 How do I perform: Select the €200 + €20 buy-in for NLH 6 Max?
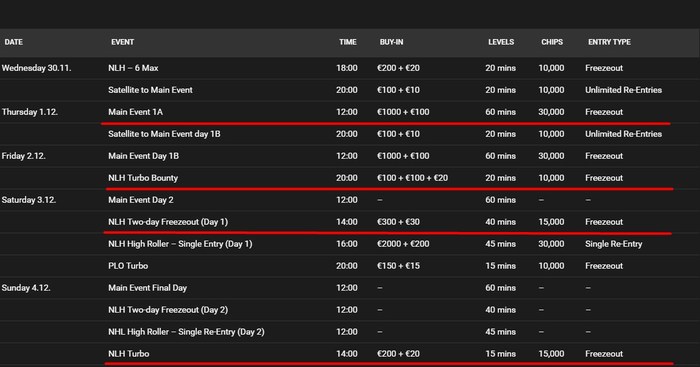(x=398, y=68)
